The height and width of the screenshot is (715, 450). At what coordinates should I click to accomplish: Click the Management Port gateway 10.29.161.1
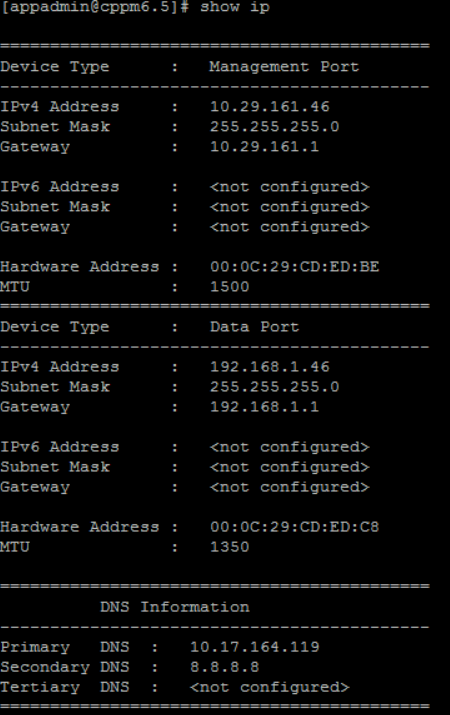(x=264, y=147)
